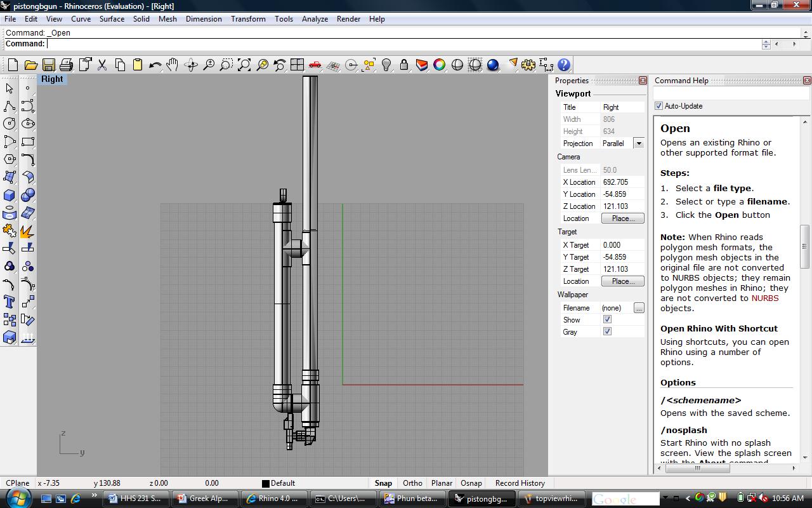This screenshot has height=508, width=812.
Task: Uncheck the Auto-Update checkbox
Action: point(658,106)
